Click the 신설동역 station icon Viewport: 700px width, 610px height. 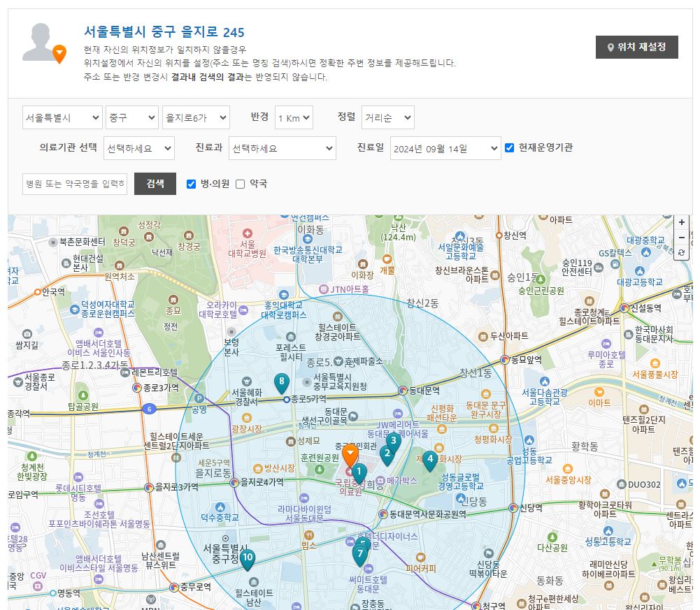click(624, 308)
